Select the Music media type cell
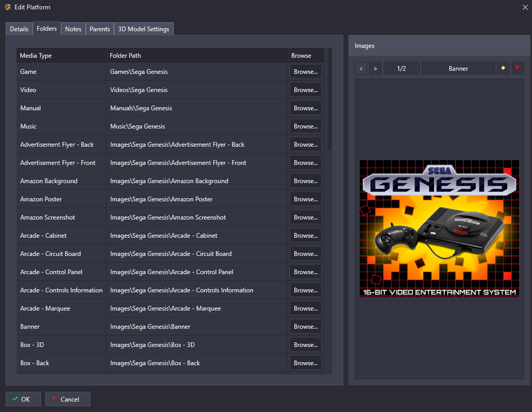Image resolution: width=532 pixels, height=412 pixels. click(x=61, y=126)
